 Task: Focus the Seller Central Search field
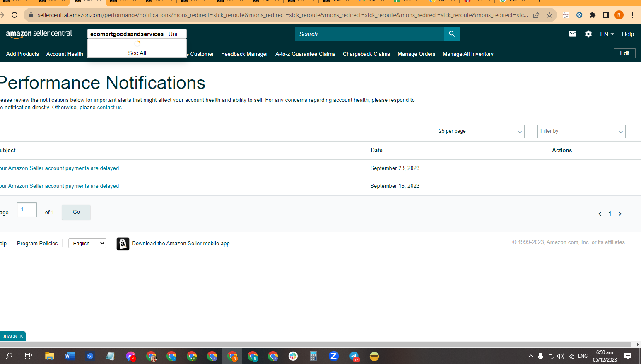pyautogui.click(x=369, y=34)
